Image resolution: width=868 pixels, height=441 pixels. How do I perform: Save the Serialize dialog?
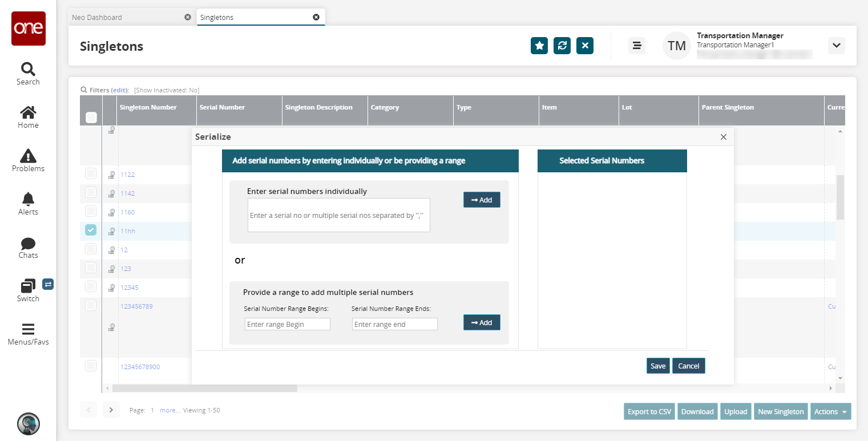pyautogui.click(x=658, y=366)
